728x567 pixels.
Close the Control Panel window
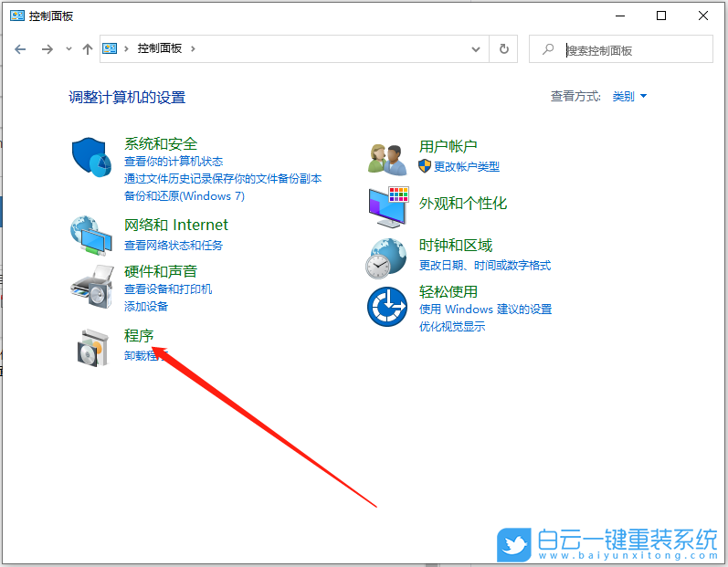pos(703,16)
